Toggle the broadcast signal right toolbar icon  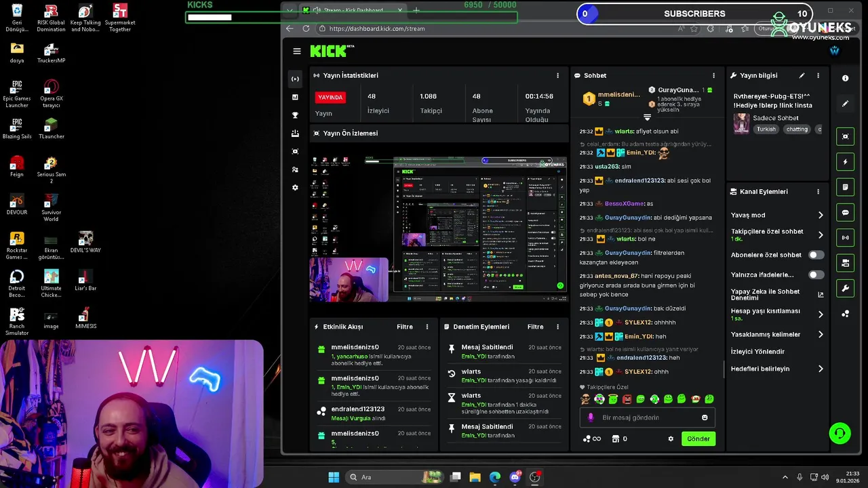coord(845,238)
